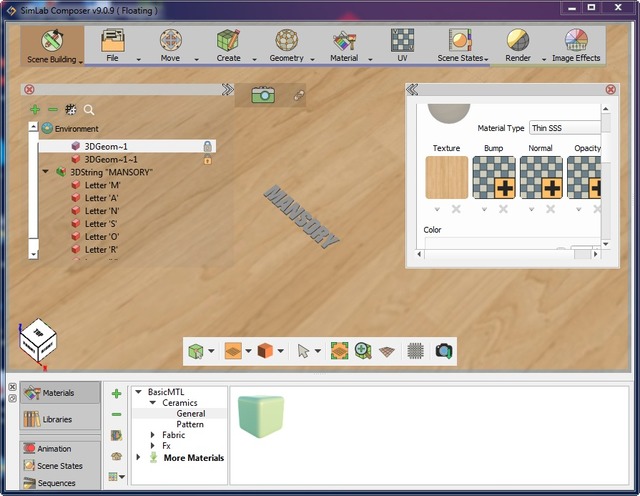Open the Texture options small arrow
This screenshot has height=496, width=640.
pyautogui.click(x=437, y=209)
